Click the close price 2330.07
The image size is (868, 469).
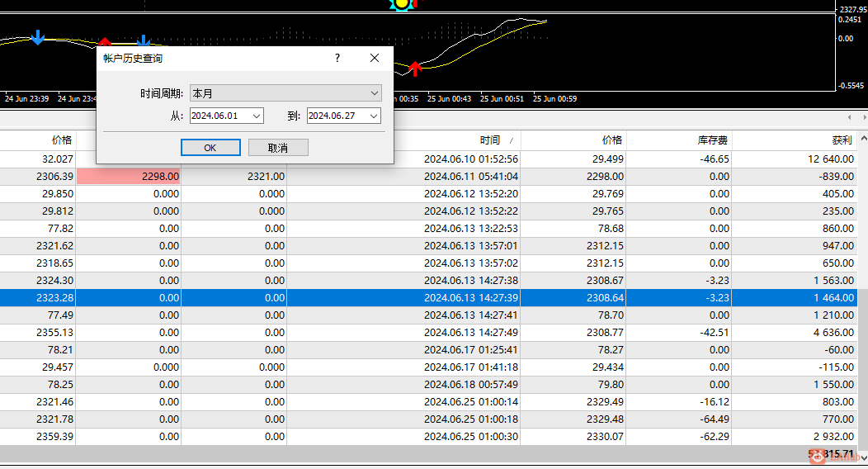coord(605,436)
